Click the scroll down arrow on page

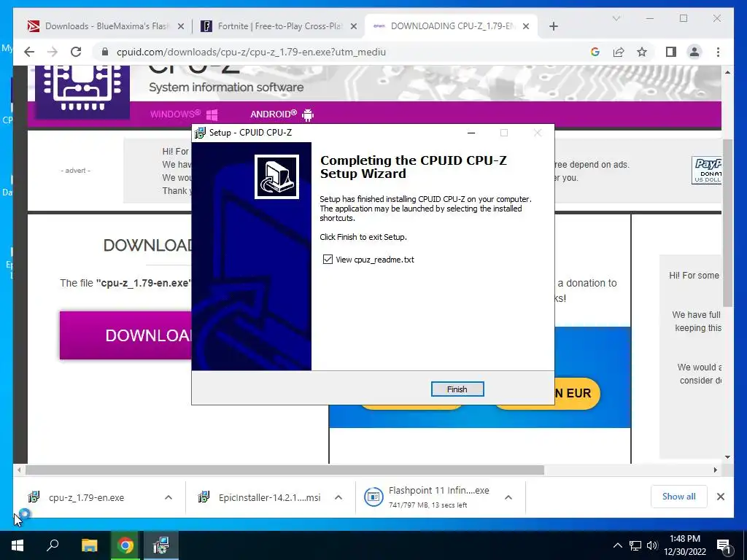point(727,457)
